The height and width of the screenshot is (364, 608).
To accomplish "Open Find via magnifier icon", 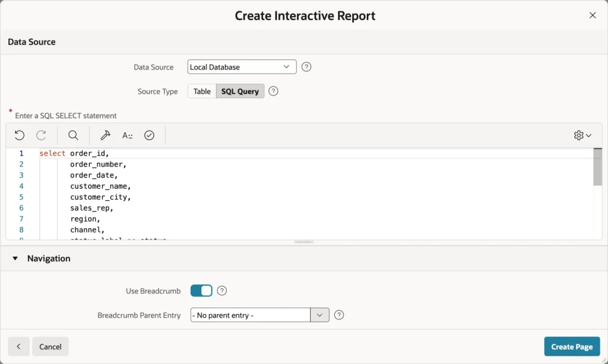I will coord(73,135).
